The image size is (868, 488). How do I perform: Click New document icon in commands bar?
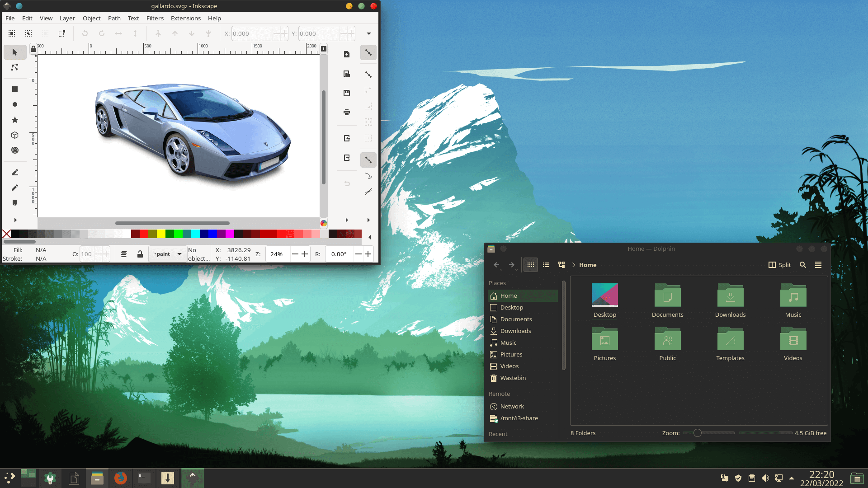[x=347, y=54]
